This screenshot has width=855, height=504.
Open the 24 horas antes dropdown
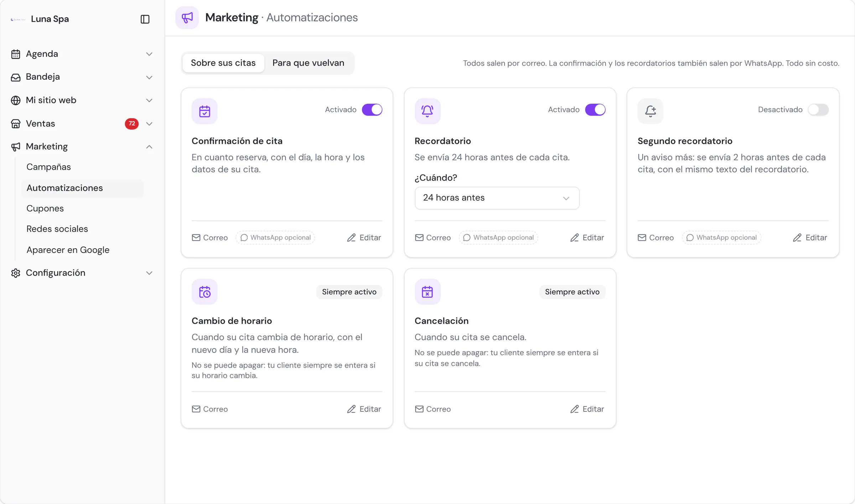tap(497, 198)
